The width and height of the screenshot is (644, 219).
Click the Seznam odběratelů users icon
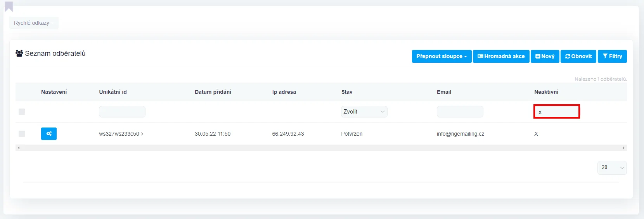pyautogui.click(x=19, y=53)
